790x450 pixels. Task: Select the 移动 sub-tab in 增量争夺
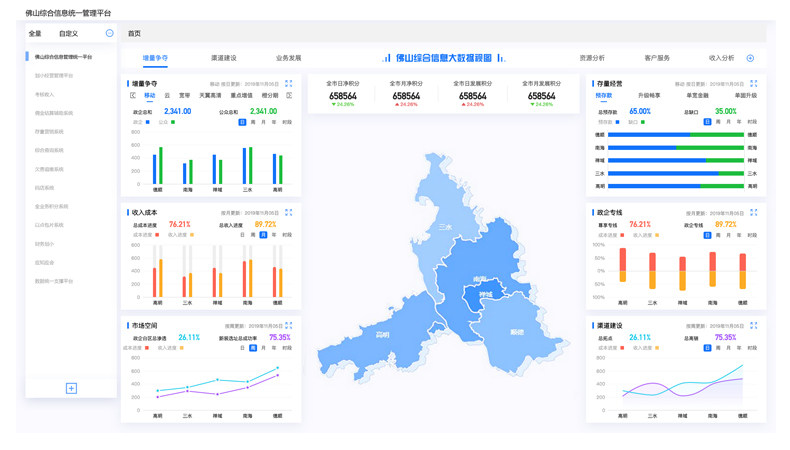pos(150,95)
